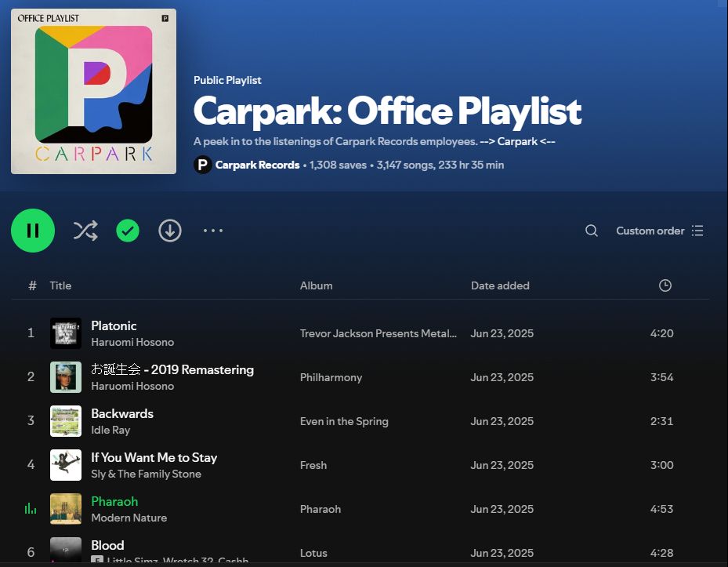Select the playing track title Pharaoh
This screenshot has width=728, height=567.
coord(114,501)
